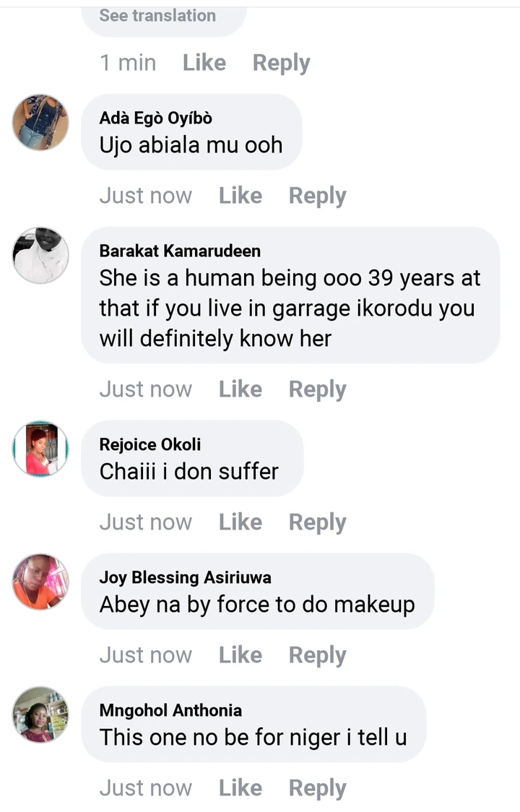Open Barakat Kamarudeen's profile picture

pos(40,255)
